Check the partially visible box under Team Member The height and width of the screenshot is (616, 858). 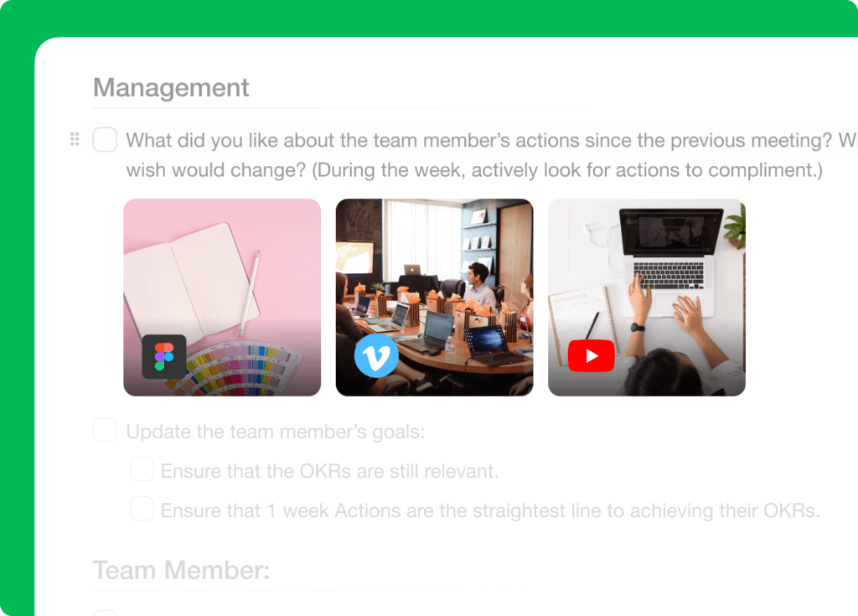point(105,613)
